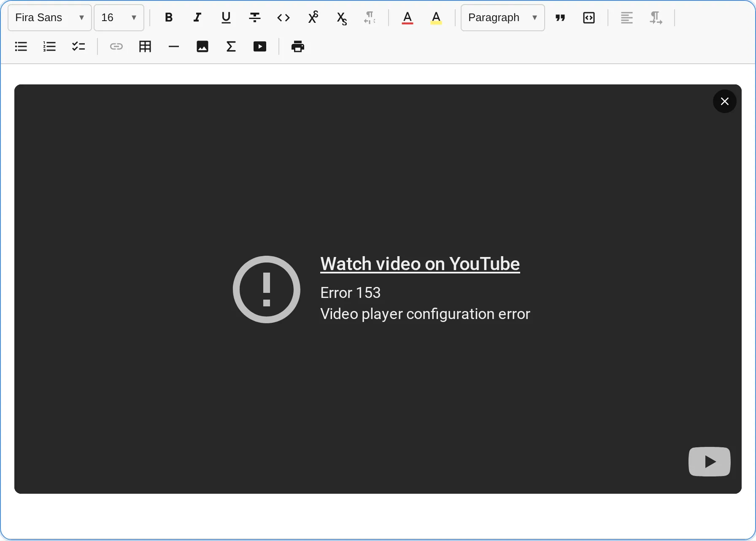Insert a hyperlink
The image size is (756, 541).
(116, 46)
